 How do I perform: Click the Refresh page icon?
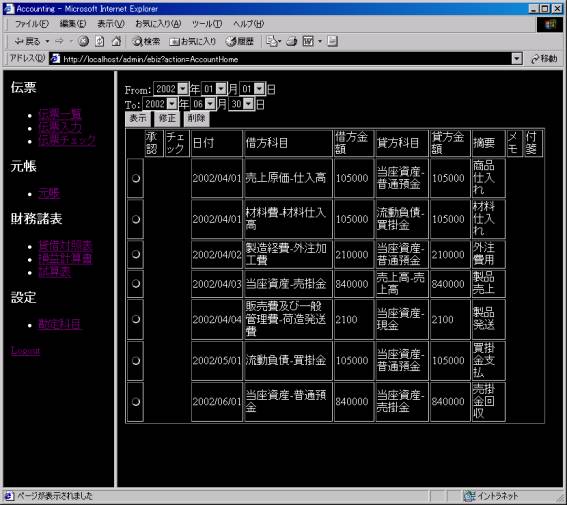pyautogui.click(x=99, y=41)
